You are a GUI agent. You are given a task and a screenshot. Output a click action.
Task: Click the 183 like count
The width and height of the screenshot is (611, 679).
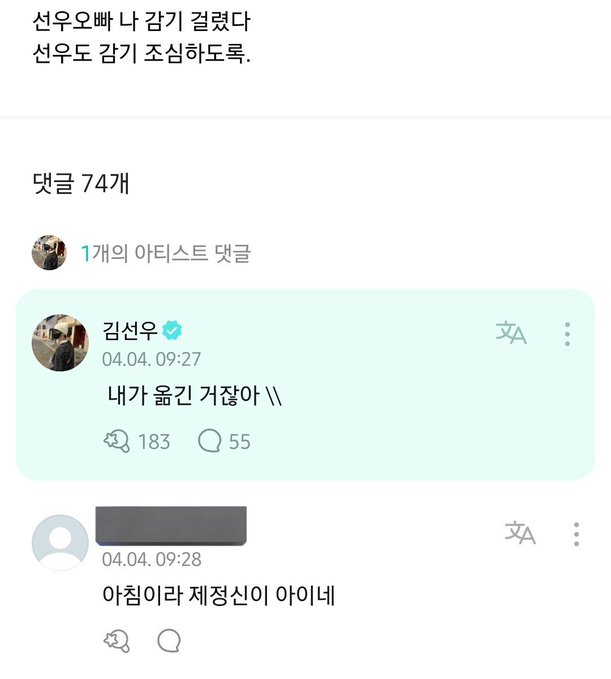click(153, 441)
